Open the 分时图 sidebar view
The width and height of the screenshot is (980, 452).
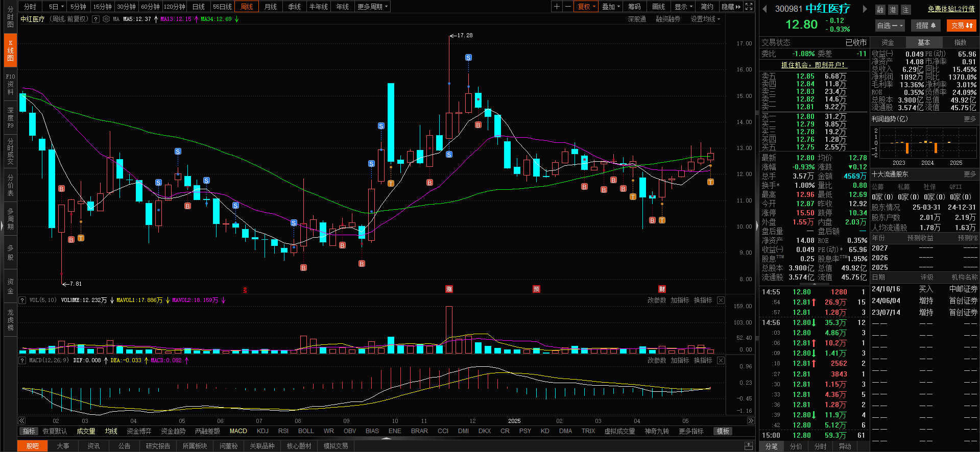(x=10, y=17)
